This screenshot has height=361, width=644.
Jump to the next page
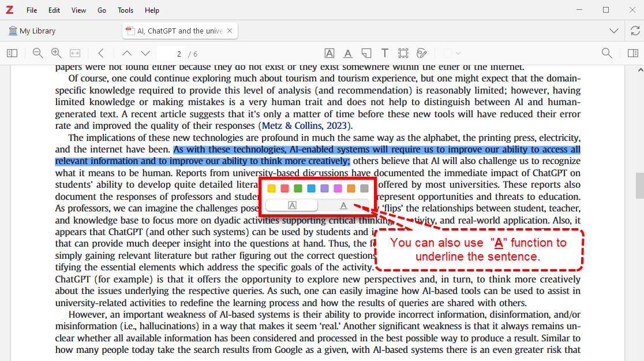point(145,53)
